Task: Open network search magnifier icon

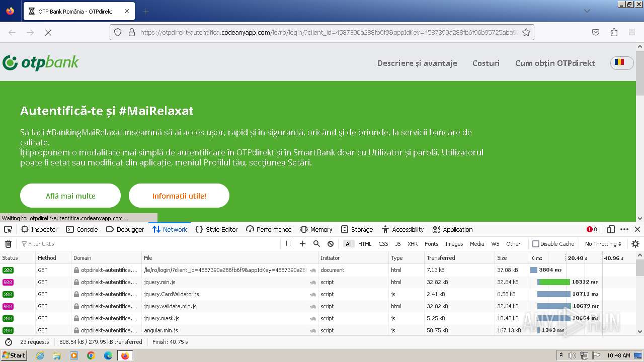Action: (316, 244)
